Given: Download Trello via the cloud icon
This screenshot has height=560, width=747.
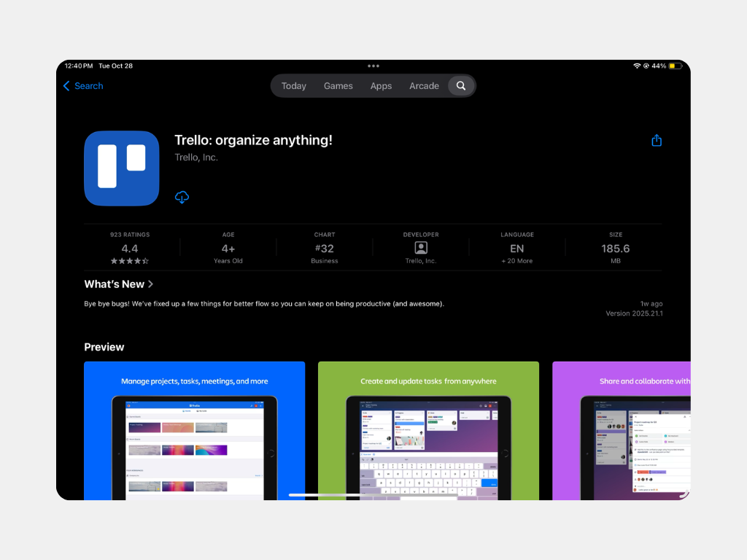Looking at the screenshot, I should click(x=182, y=197).
